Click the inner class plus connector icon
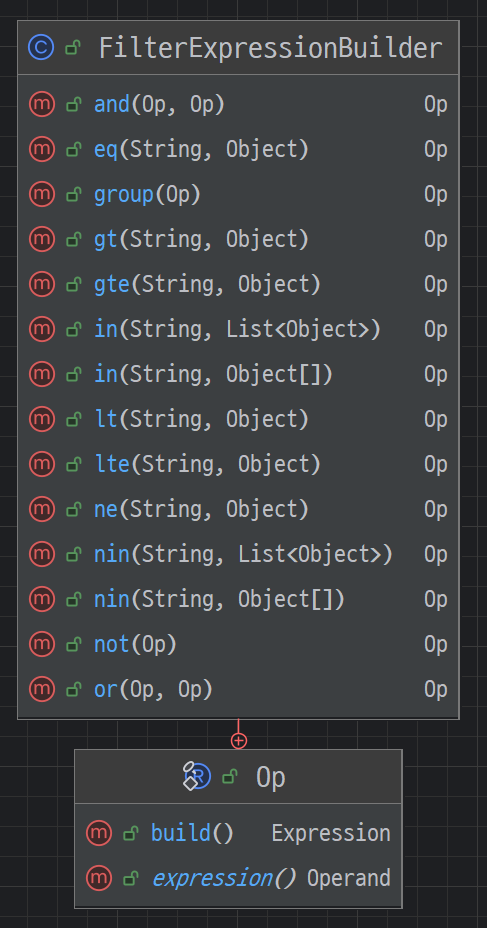This screenshot has height=928, width=487. pyautogui.click(x=238, y=740)
